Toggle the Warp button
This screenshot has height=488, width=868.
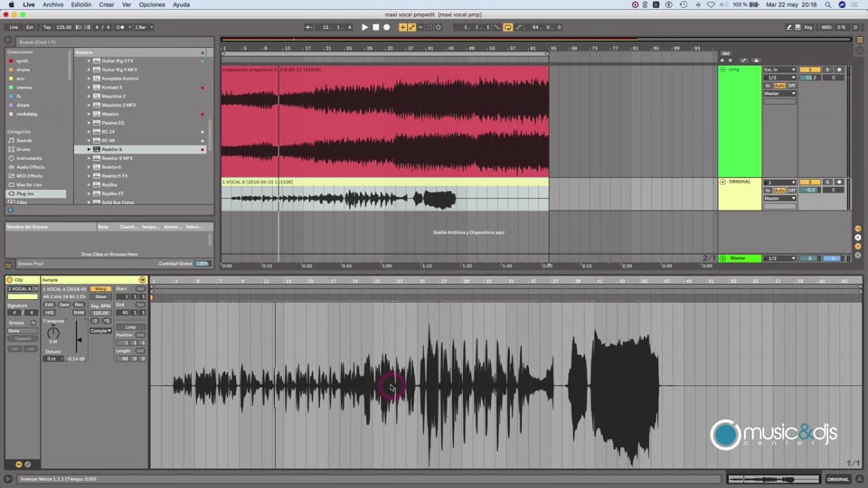[100, 289]
